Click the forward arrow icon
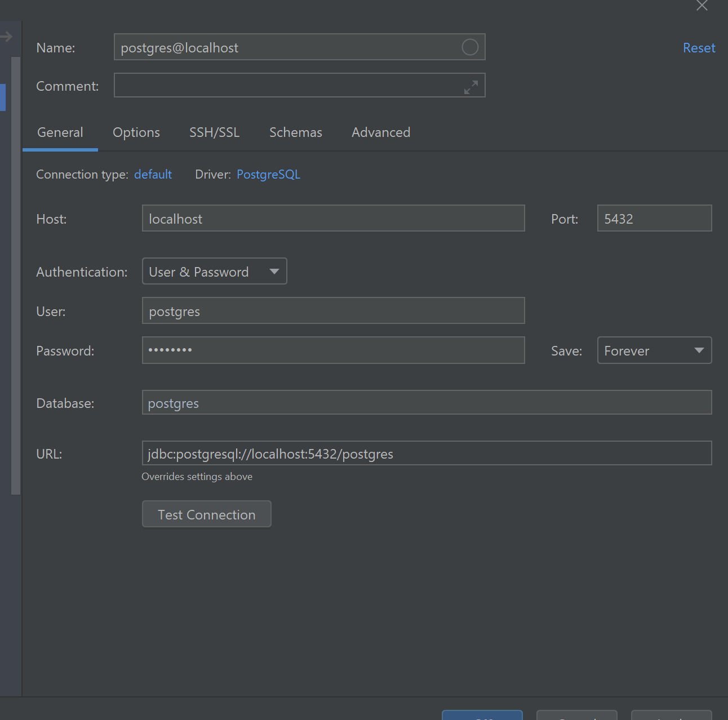728x720 pixels. pos(7,37)
